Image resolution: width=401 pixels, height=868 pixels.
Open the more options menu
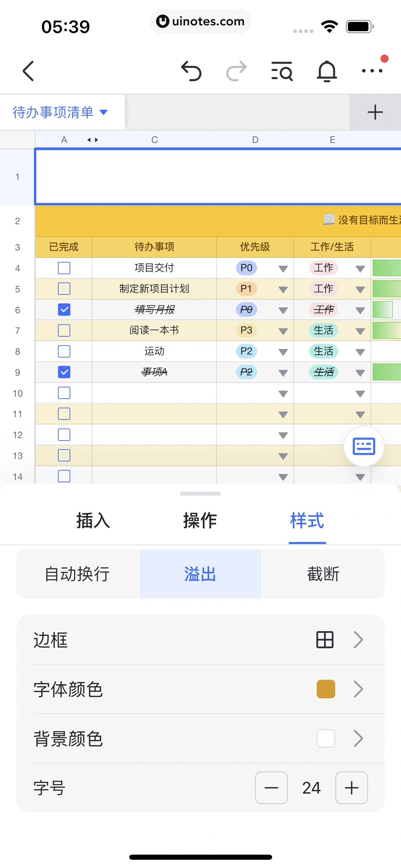coord(372,71)
